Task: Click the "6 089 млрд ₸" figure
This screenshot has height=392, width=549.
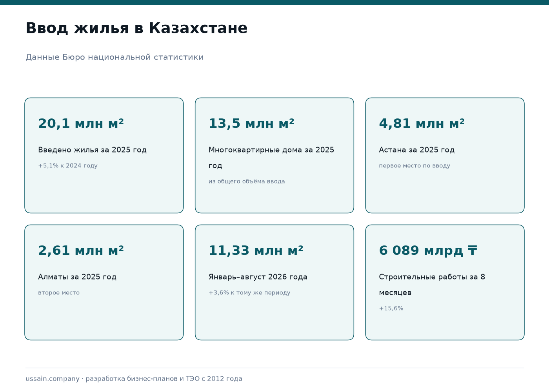Action: click(428, 250)
